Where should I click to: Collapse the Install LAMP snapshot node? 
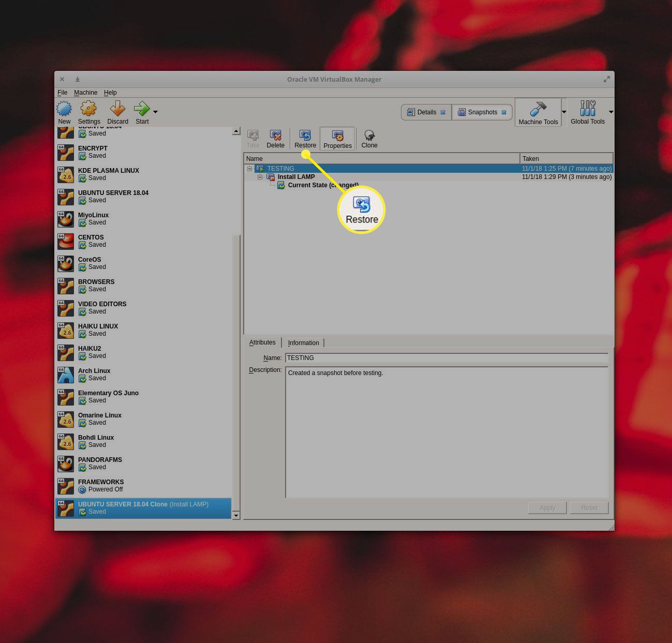click(x=260, y=177)
